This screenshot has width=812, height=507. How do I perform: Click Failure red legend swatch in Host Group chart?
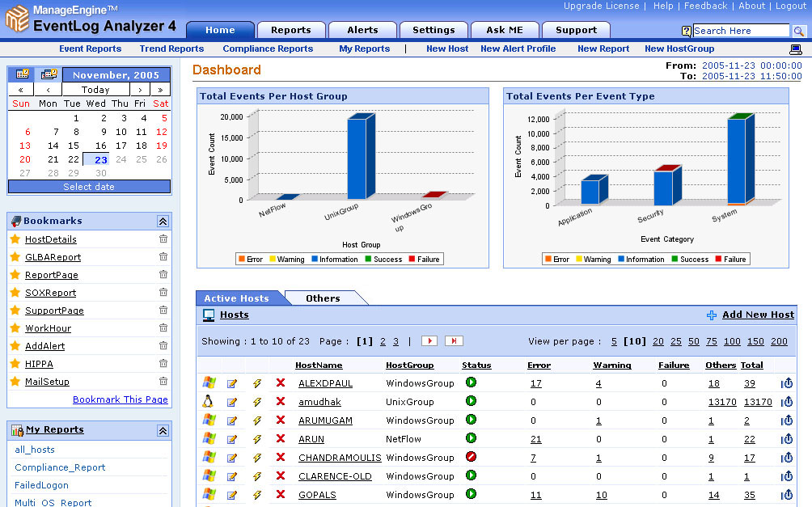pos(412,260)
